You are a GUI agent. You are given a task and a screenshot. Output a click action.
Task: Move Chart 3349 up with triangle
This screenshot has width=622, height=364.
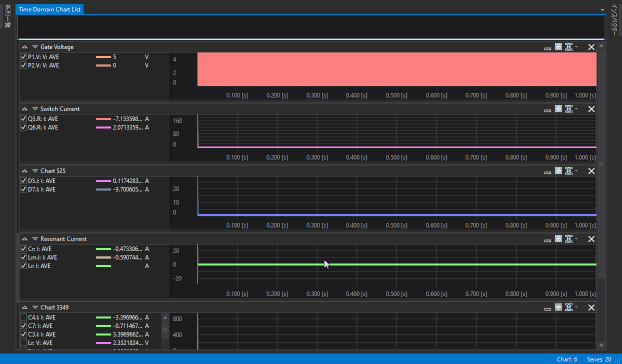point(25,307)
